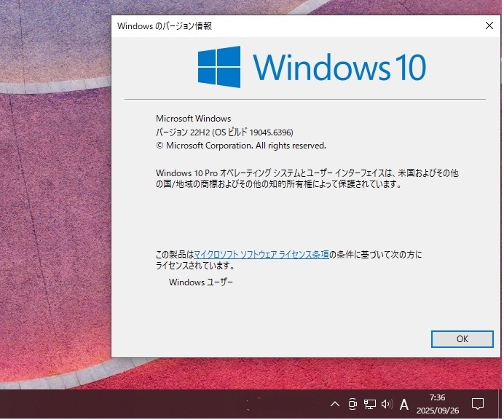Screen dimensions: 504x420
Task: Open the Meet Now camera tray icon
Action: [354, 405]
